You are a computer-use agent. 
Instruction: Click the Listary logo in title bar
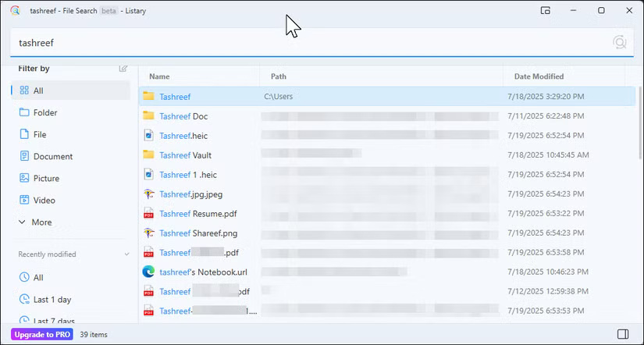(16, 11)
